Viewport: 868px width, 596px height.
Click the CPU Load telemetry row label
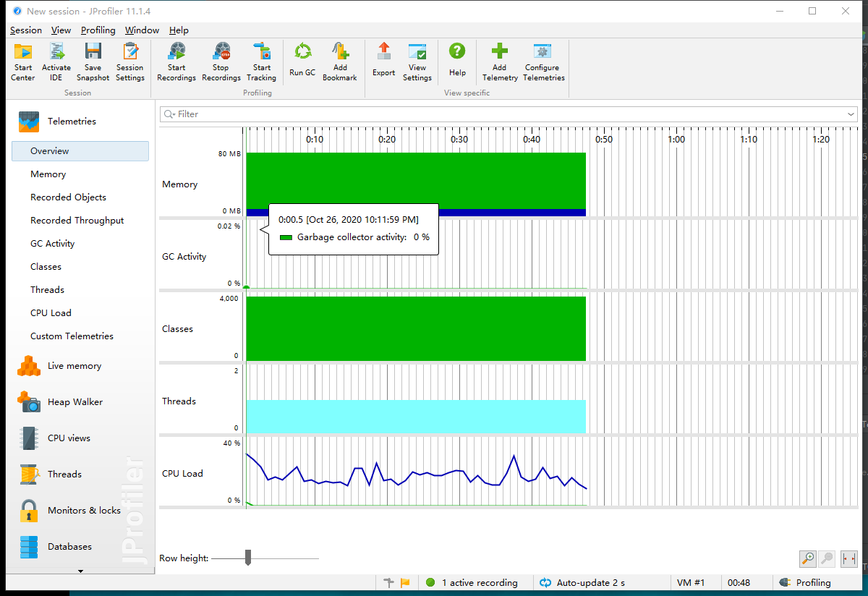[x=182, y=474]
